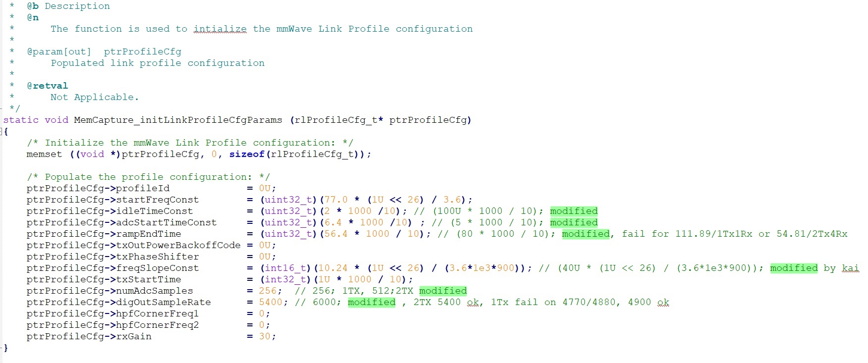Image resolution: width=868 pixels, height=363 pixels.
Task: Click the highlighted 'modified' on idleTimeConst line
Action: click(x=574, y=211)
